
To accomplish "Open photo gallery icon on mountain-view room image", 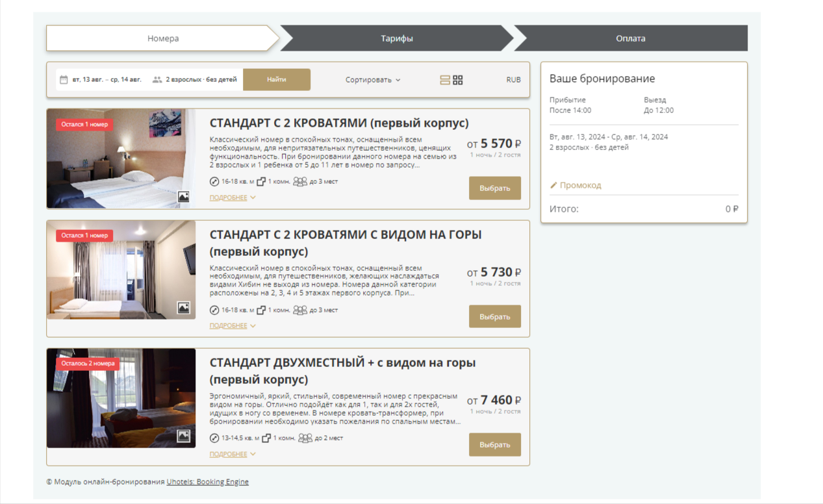I will coord(184,308).
